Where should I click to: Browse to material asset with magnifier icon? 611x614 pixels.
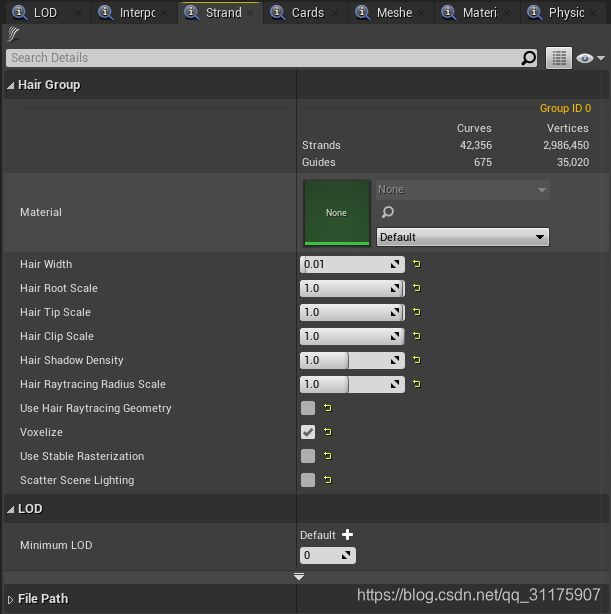coord(388,212)
